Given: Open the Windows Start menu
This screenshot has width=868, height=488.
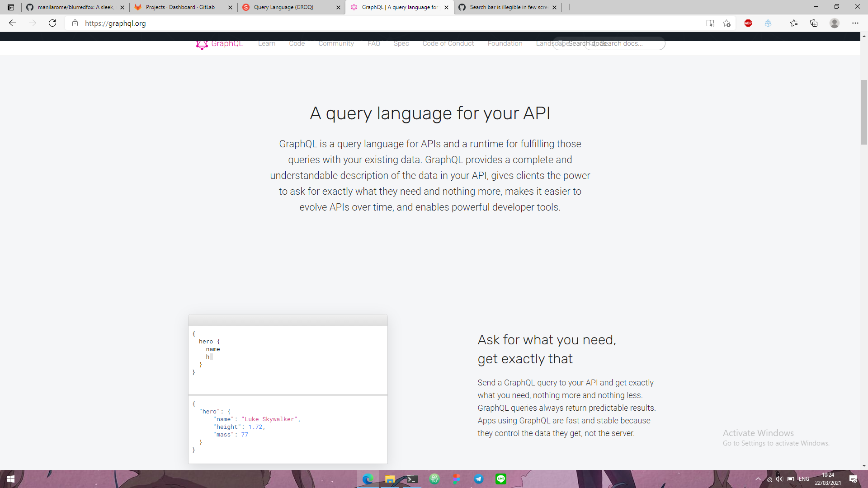Looking at the screenshot, I should (x=11, y=479).
